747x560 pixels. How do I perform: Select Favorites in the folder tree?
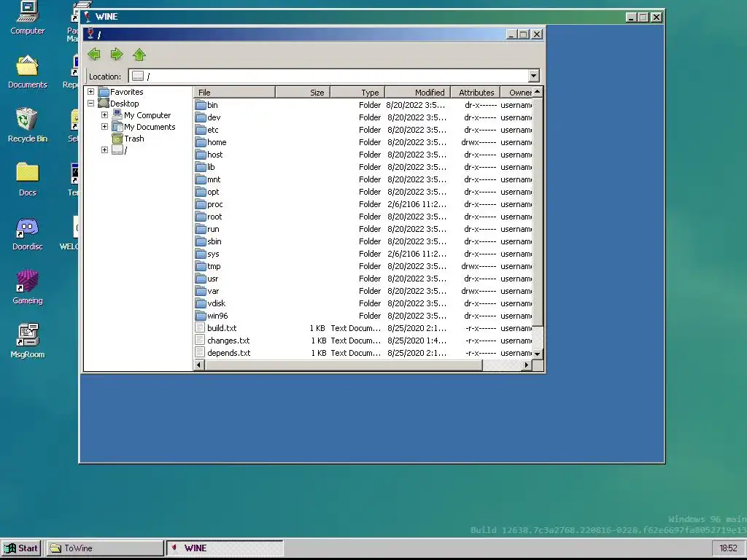click(x=126, y=92)
